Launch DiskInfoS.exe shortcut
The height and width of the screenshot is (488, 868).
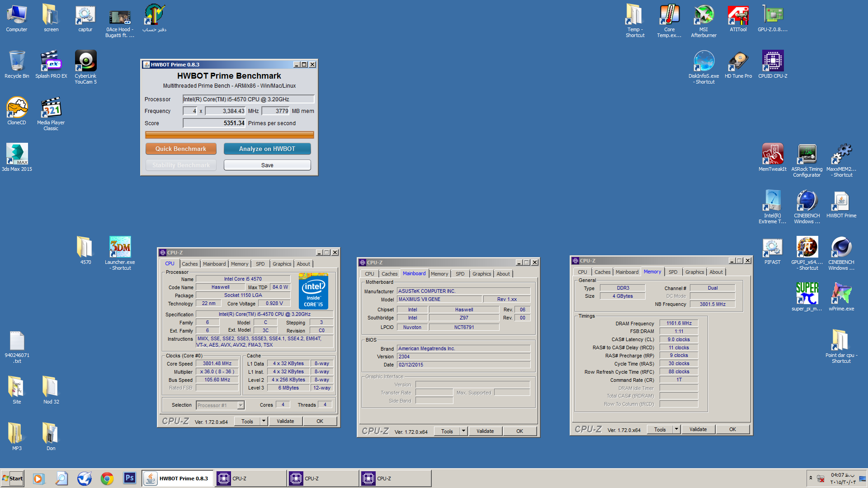[x=704, y=67]
